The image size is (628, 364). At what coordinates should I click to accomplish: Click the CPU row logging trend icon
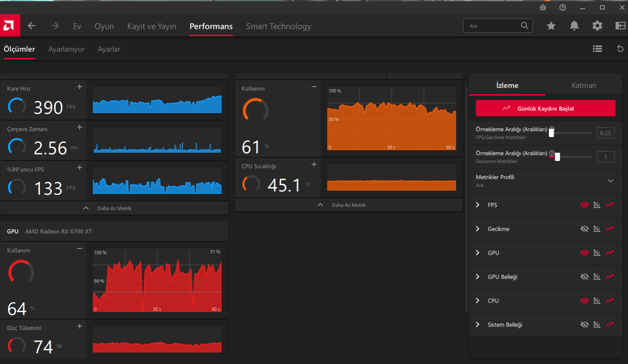[610, 300]
